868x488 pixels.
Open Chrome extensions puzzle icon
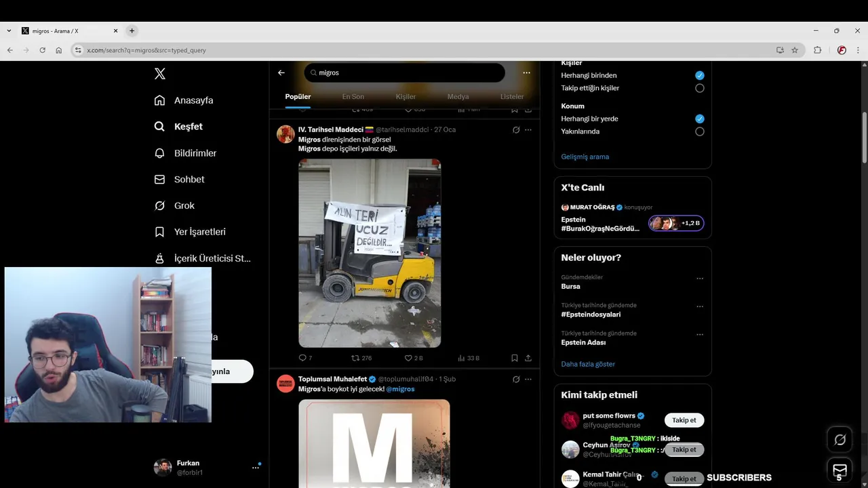(x=817, y=50)
